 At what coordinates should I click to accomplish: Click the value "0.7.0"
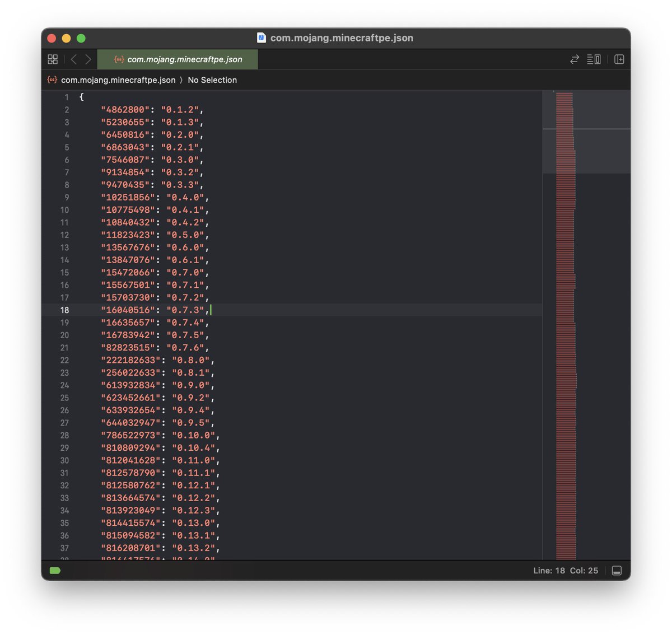click(185, 273)
